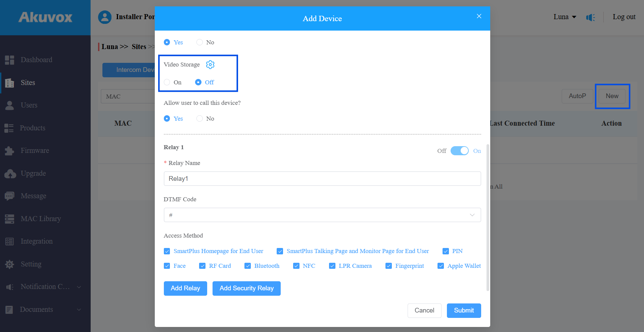
Task: Click the Users person icon
Action: 9,105
